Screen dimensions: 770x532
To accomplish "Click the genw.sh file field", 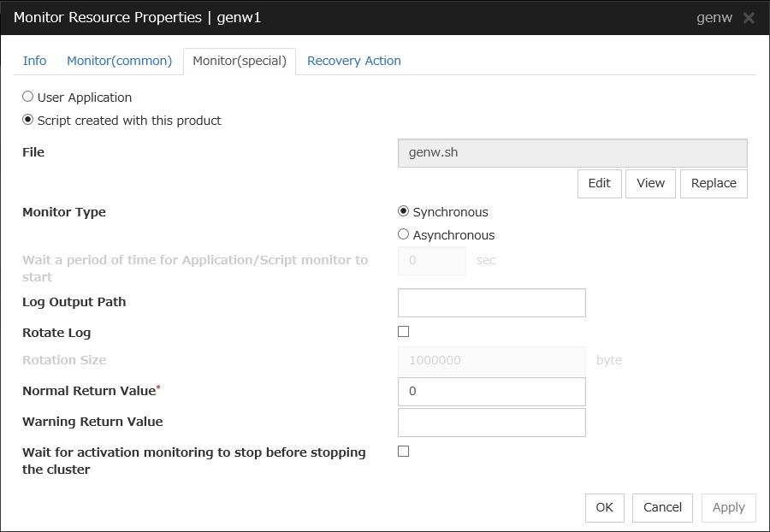I will click(x=572, y=153).
